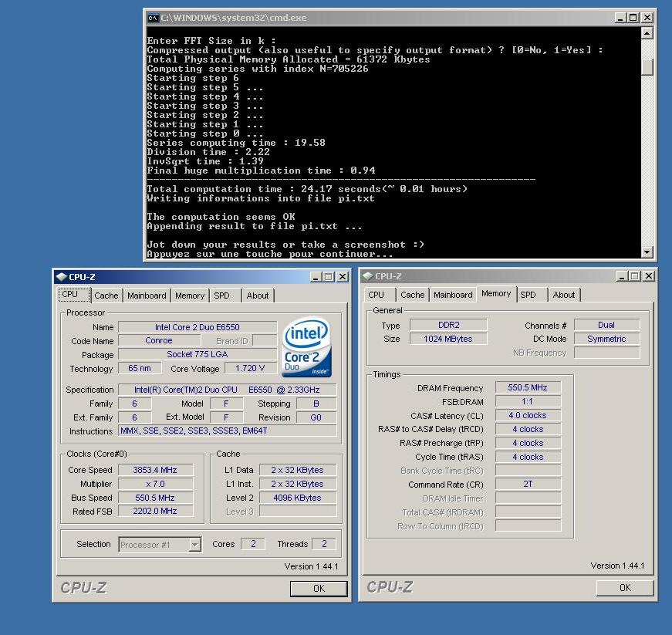The image size is (672, 635).
Task: Click the CAS# Latency value 4.0 clocks
Action: (x=528, y=415)
